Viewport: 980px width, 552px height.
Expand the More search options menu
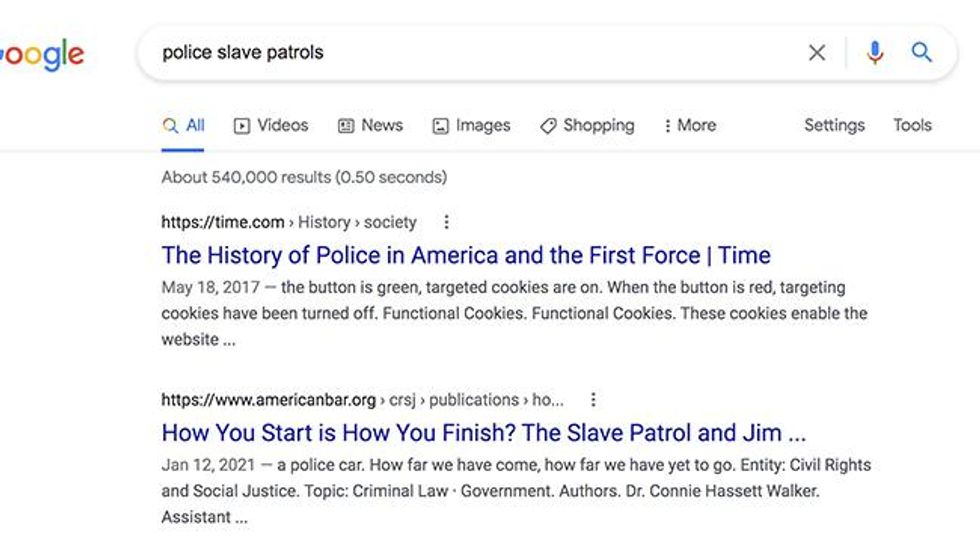coord(690,126)
